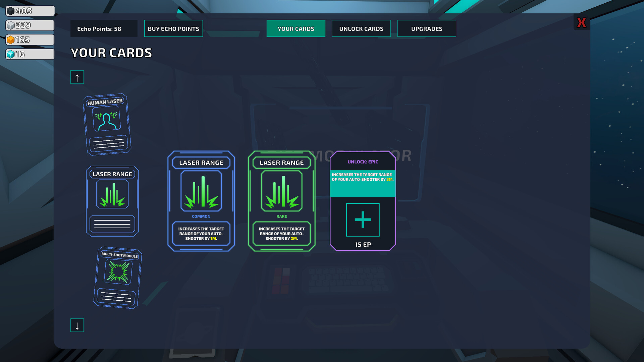Click the Echo Points counter
644x362 pixels.
click(99, 29)
